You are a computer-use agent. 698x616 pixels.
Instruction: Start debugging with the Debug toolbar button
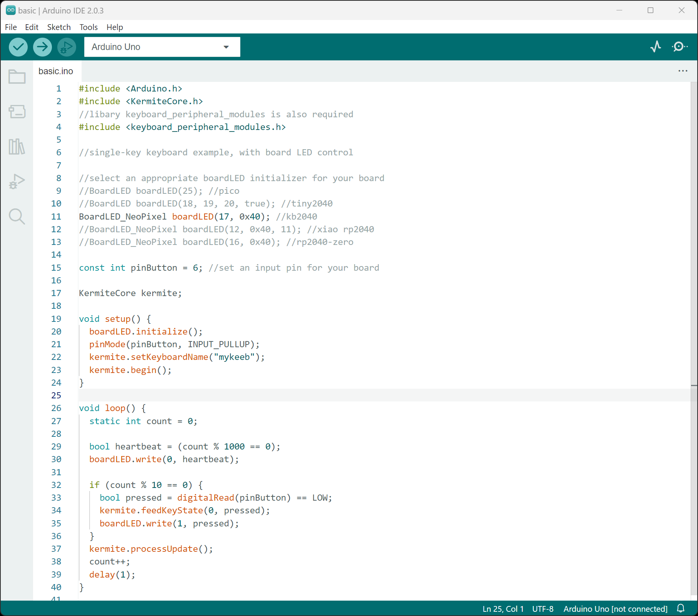(67, 47)
